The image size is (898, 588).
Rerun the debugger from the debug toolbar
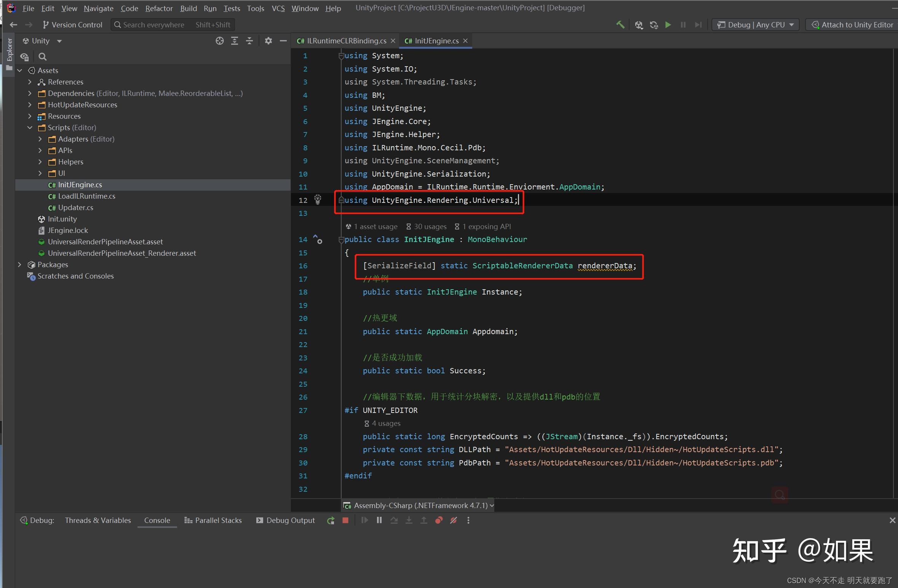click(331, 520)
